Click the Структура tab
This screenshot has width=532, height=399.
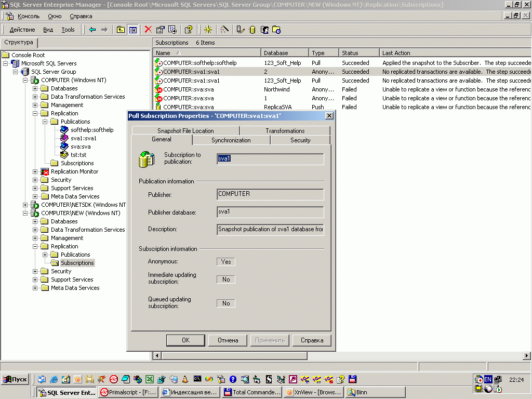point(19,43)
